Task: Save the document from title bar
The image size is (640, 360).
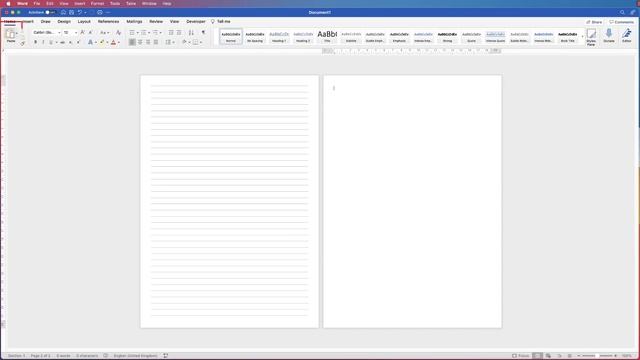Action: coord(71,12)
